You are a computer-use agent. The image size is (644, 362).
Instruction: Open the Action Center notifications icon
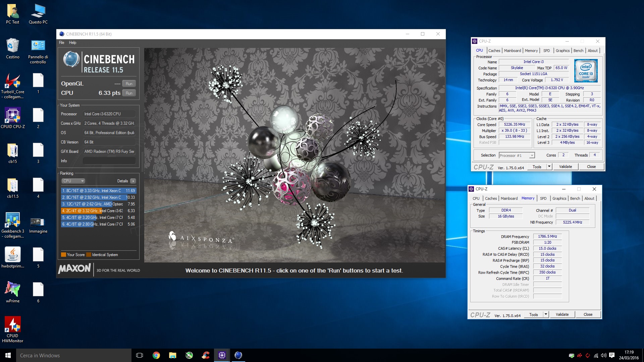tap(612, 355)
